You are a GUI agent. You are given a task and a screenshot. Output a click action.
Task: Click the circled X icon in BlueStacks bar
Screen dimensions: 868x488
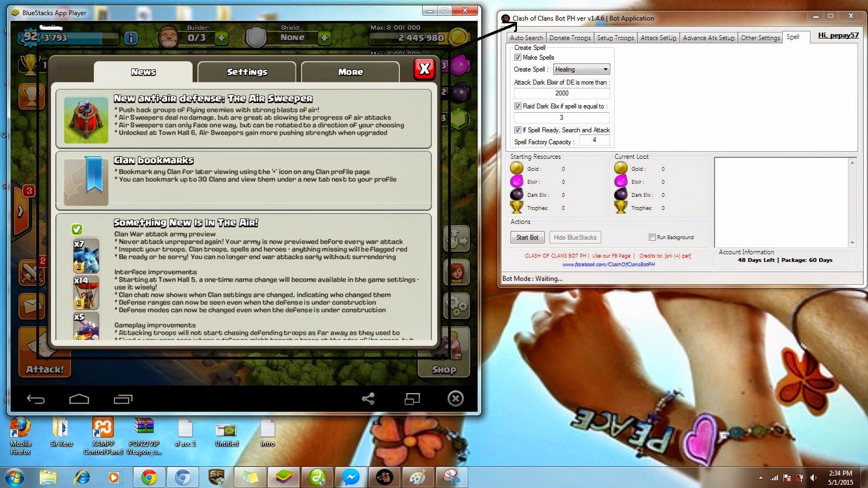click(456, 399)
